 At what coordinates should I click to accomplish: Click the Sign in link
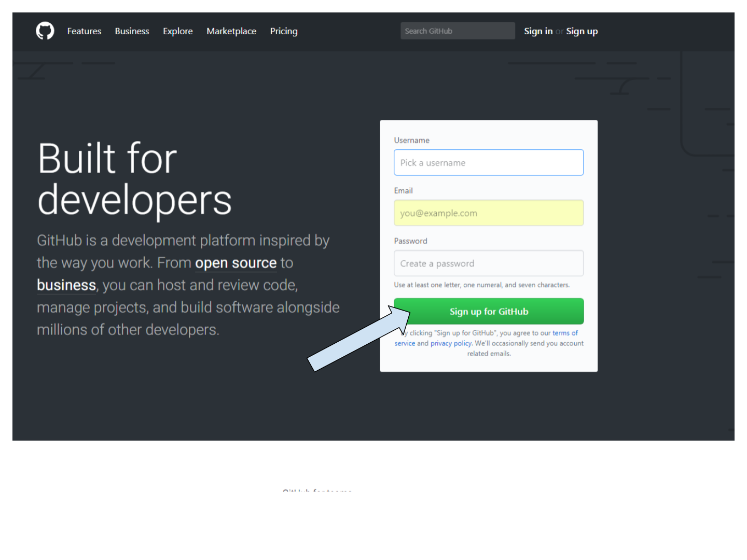pyautogui.click(x=538, y=31)
